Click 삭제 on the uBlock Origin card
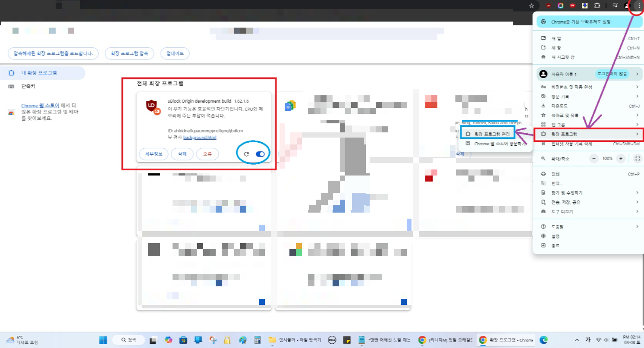This screenshot has height=348, width=644. [182, 154]
